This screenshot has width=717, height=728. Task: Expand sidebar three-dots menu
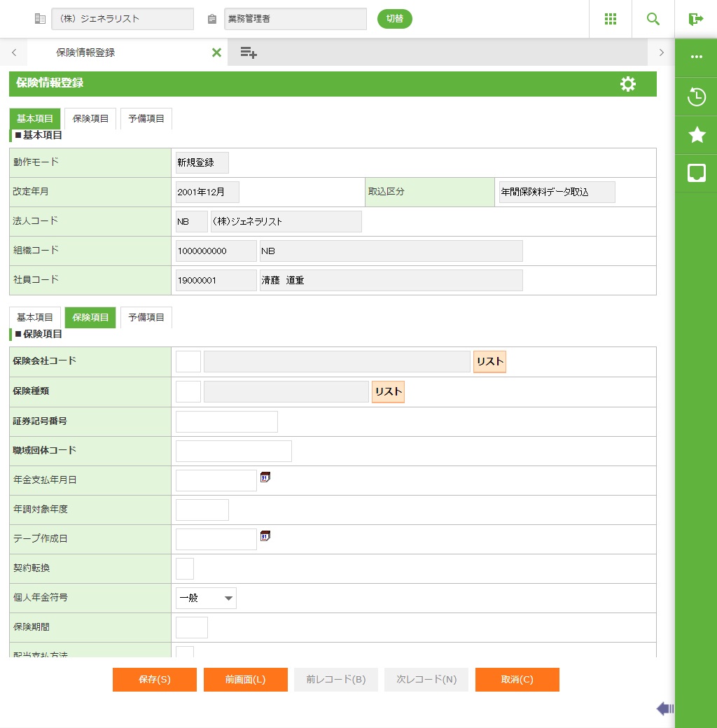(696, 57)
